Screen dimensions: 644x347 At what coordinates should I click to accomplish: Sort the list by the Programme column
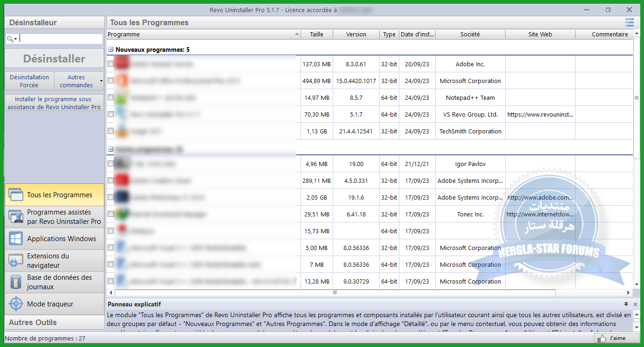click(x=204, y=34)
